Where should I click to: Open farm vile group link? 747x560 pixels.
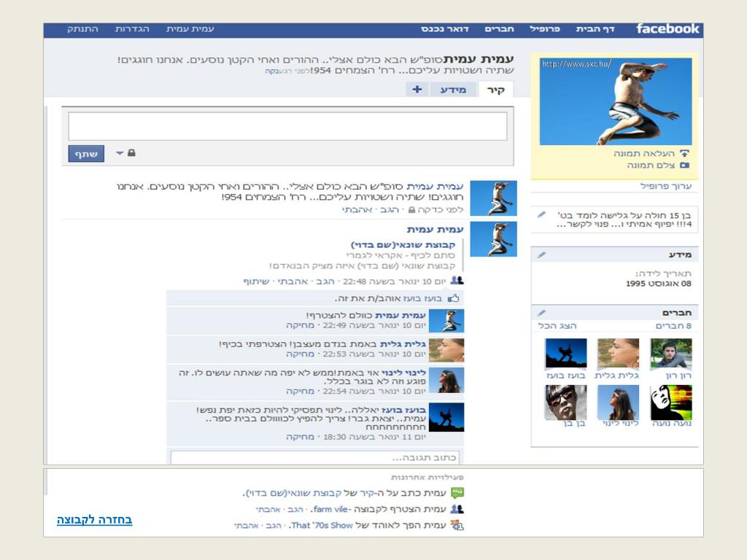[x=330, y=510]
